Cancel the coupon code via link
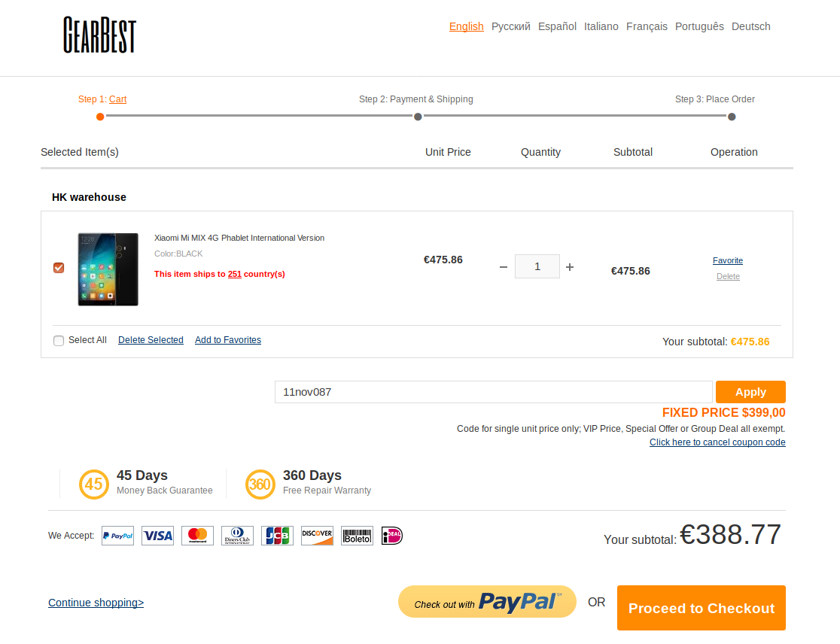 (717, 442)
